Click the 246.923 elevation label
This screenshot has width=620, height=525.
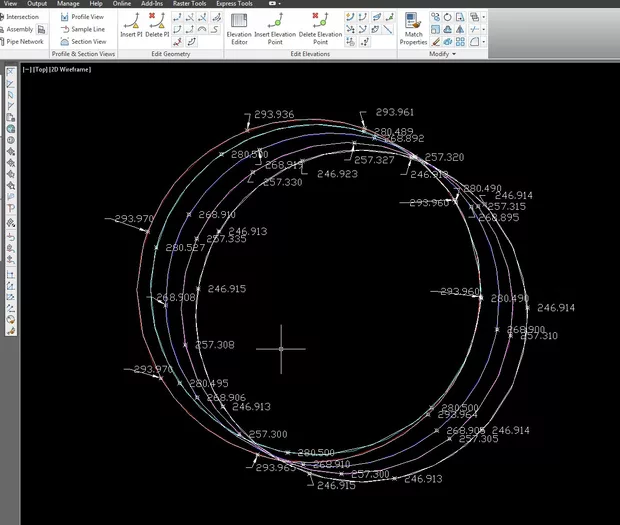[337, 174]
